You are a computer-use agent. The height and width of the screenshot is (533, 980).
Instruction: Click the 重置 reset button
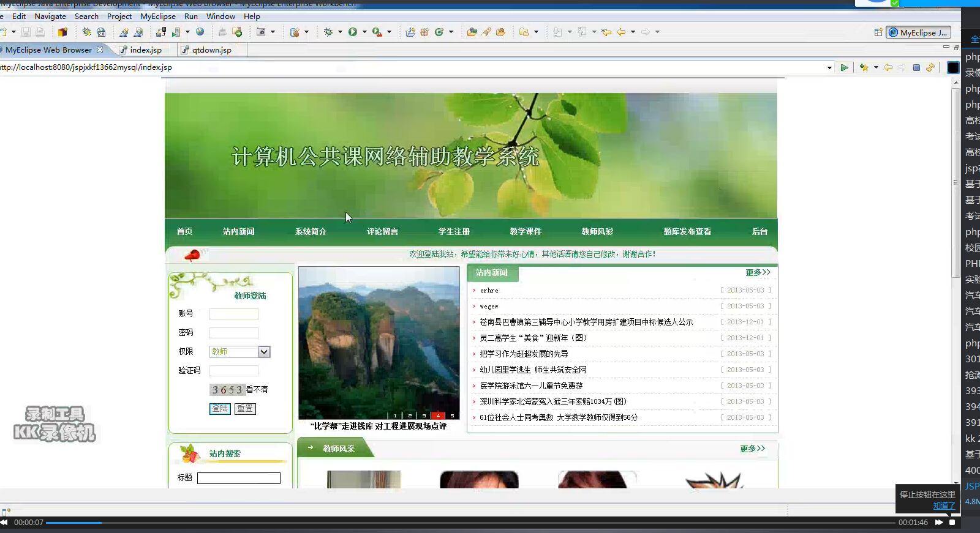245,409
